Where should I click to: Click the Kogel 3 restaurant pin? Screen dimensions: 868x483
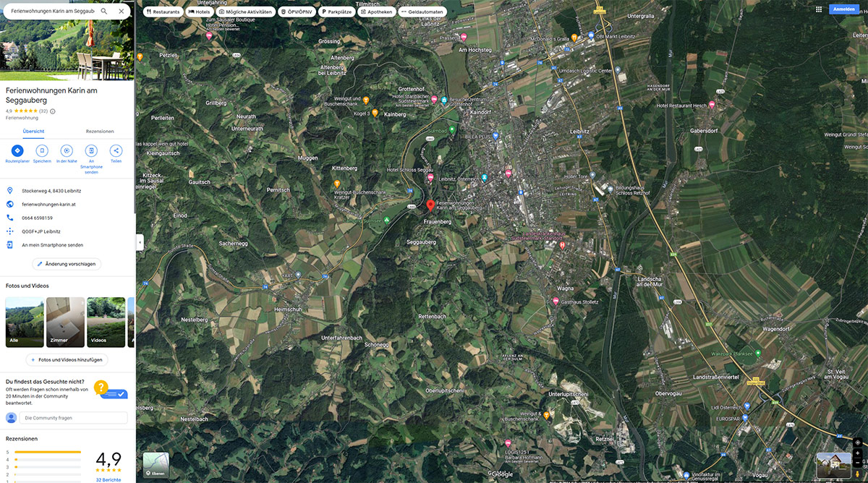pyautogui.click(x=375, y=113)
